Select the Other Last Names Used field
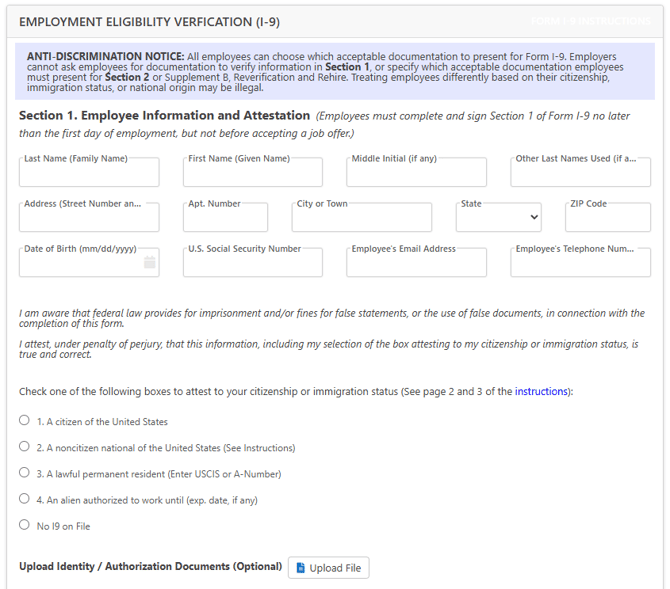 click(580, 173)
